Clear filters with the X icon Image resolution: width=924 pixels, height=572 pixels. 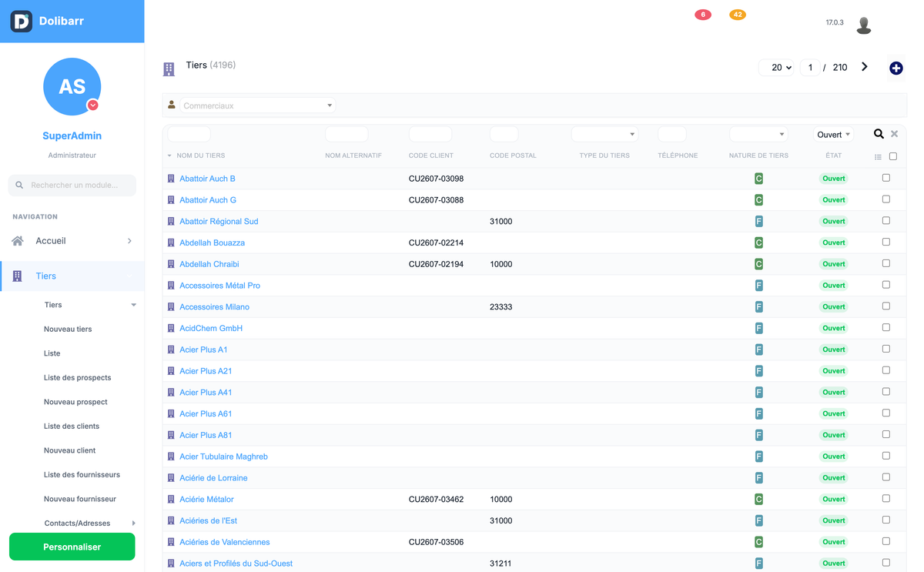click(895, 134)
